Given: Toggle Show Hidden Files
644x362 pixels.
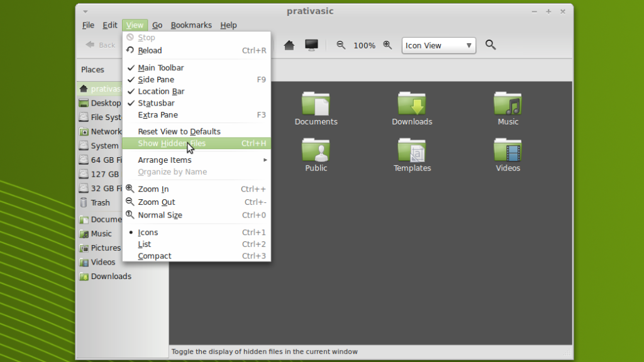Looking at the screenshot, I should coord(196,143).
